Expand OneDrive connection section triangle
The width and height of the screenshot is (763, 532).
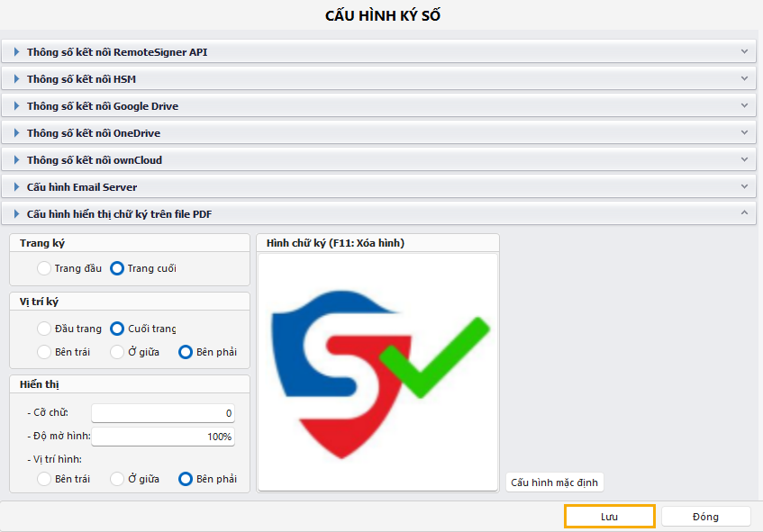16,132
